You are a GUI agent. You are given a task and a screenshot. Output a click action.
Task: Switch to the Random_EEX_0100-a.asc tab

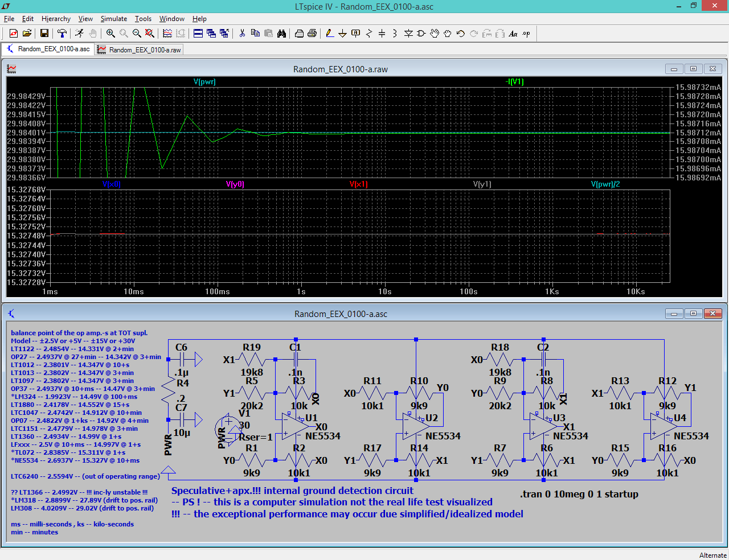point(48,49)
